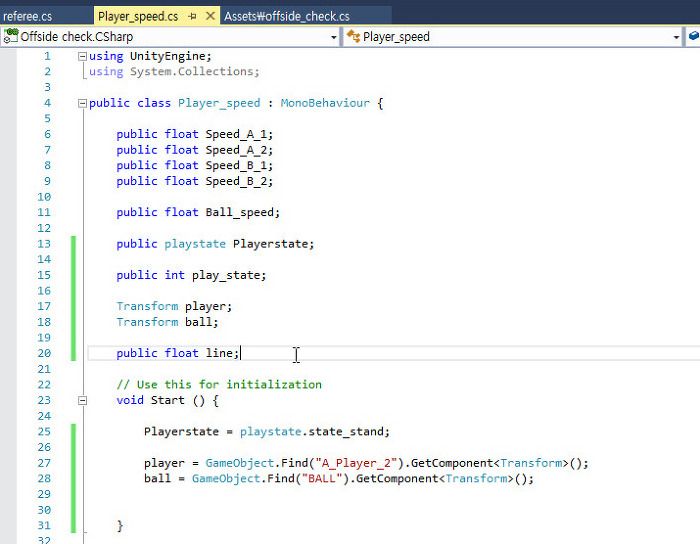The height and width of the screenshot is (544, 700).
Task: Click playstate.state_stand assignment
Action: click(x=267, y=432)
